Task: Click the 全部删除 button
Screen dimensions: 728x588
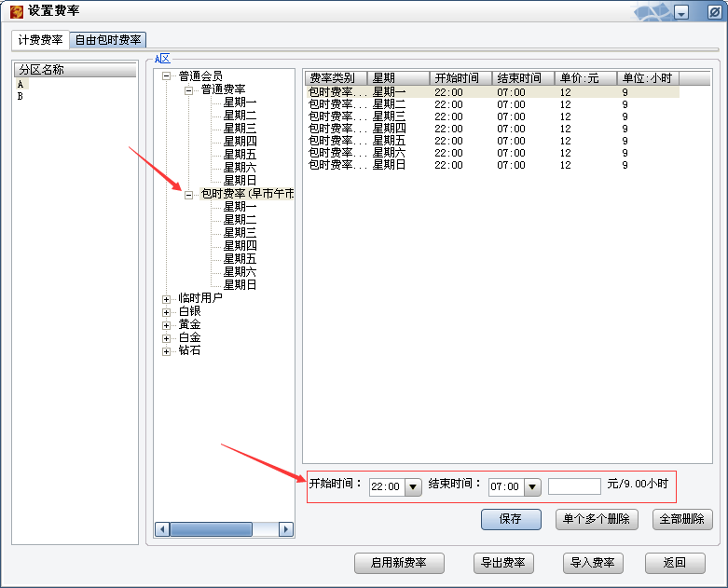Action: (x=681, y=519)
